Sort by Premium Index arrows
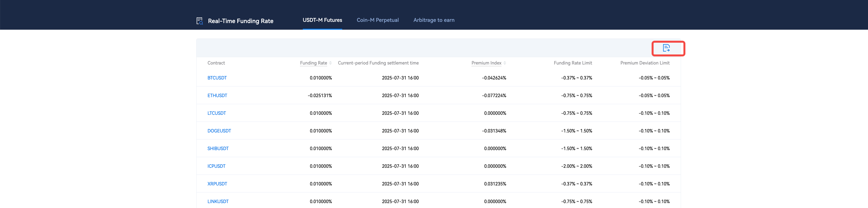This screenshot has height=208, width=868. point(504,63)
